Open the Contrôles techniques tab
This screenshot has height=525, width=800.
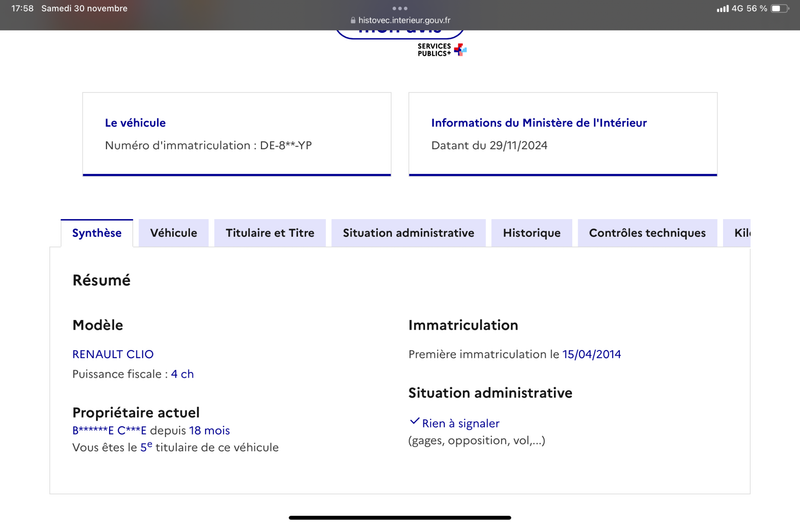(x=647, y=233)
